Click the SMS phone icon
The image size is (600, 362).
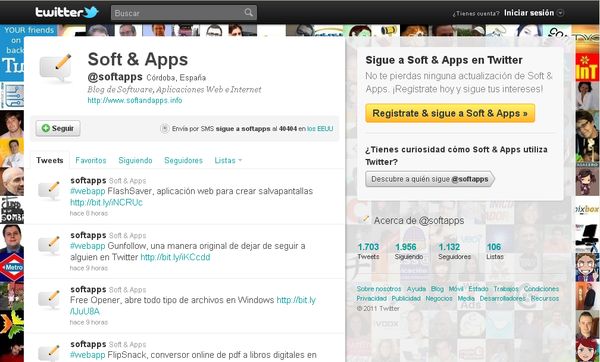165,129
